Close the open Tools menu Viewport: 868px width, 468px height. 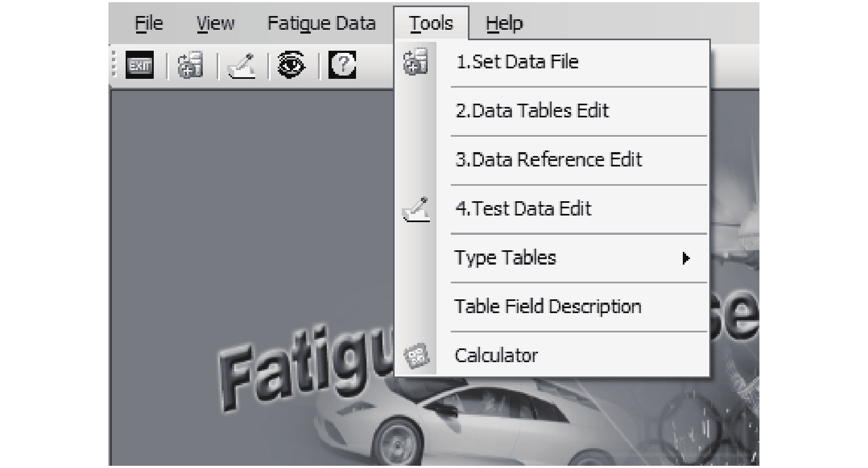pyautogui.click(x=431, y=23)
